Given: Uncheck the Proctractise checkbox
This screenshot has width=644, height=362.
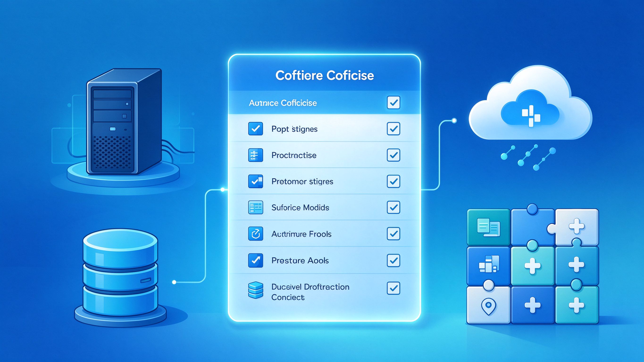Looking at the screenshot, I should tap(393, 155).
